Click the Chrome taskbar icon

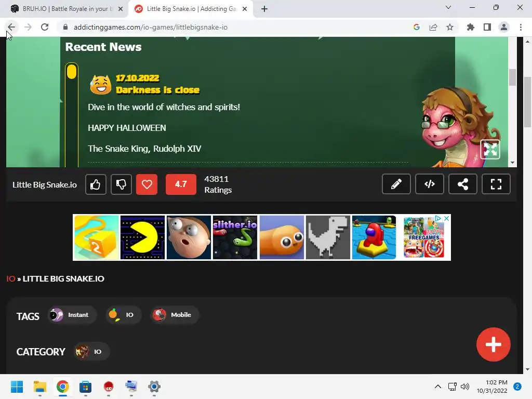point(62,387)
